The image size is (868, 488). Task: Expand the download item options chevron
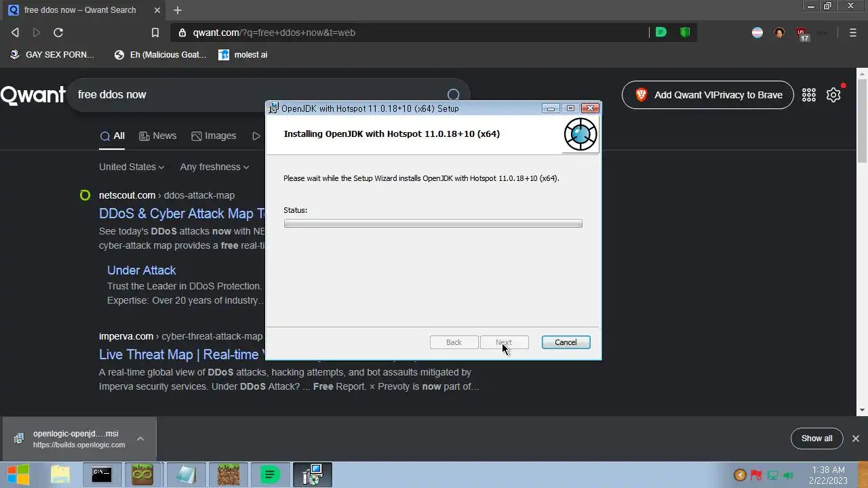point(140,439)
